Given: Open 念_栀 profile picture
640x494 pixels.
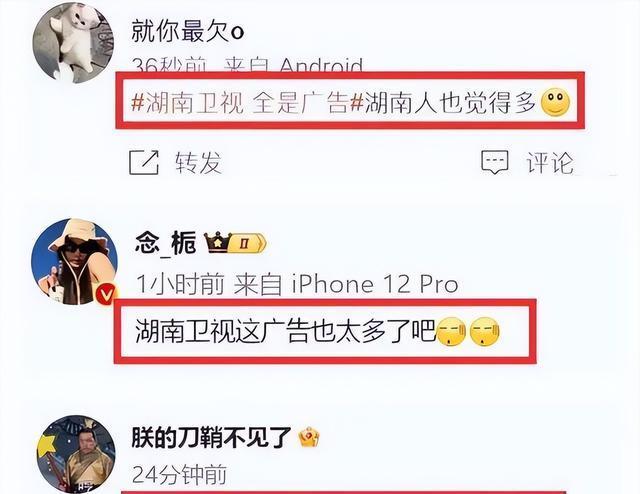Looking at the screenshot, I should (x=74, y=261).
